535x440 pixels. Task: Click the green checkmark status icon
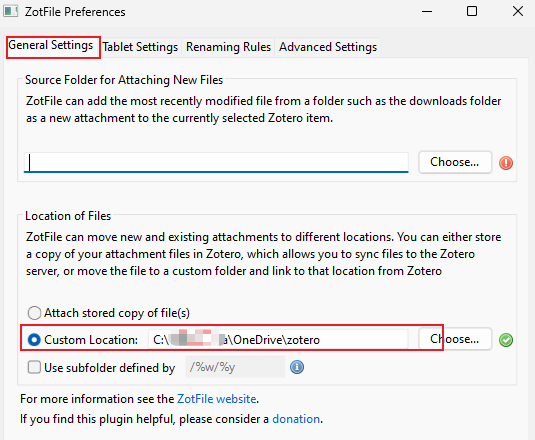click(506, 340)
